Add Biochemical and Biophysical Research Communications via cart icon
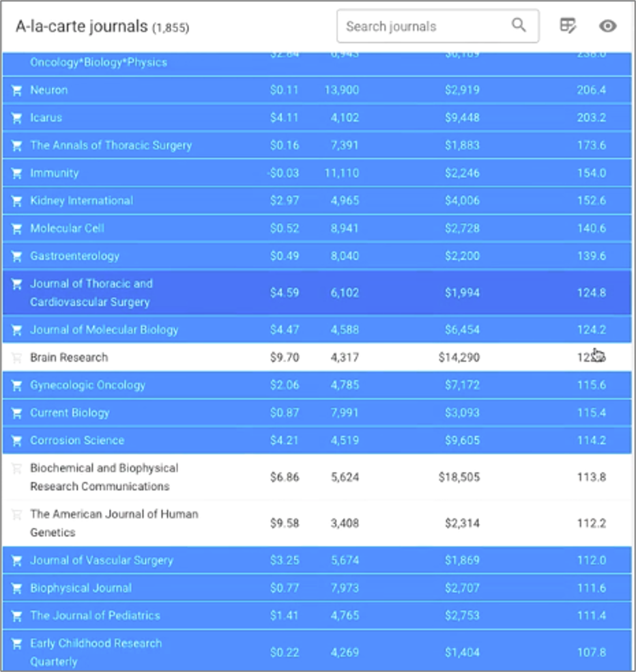636x672 pixels. pyautogui.click(x=16, y=468)
